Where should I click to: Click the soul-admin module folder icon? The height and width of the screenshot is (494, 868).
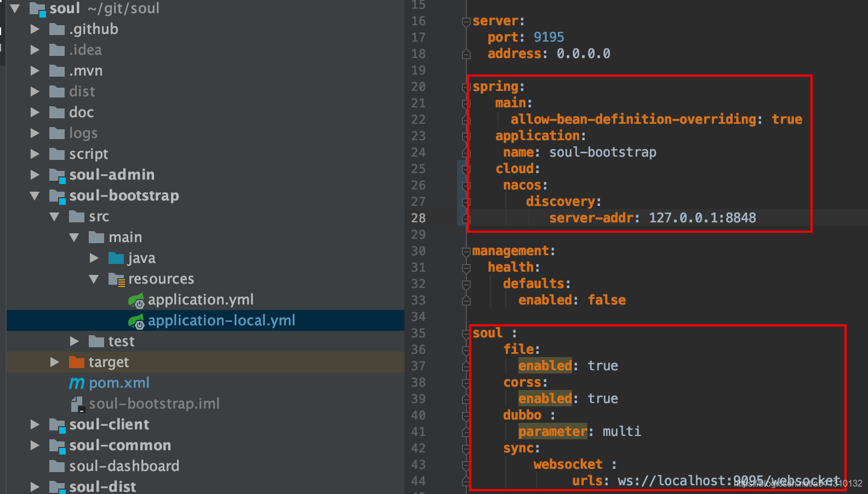tap(57, 175)
